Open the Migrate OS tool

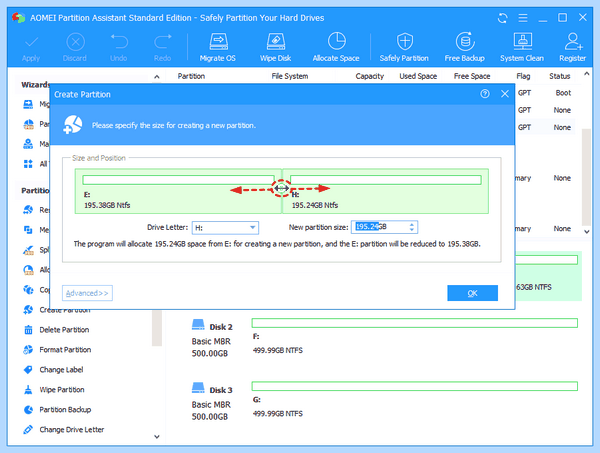coord(218,47)
